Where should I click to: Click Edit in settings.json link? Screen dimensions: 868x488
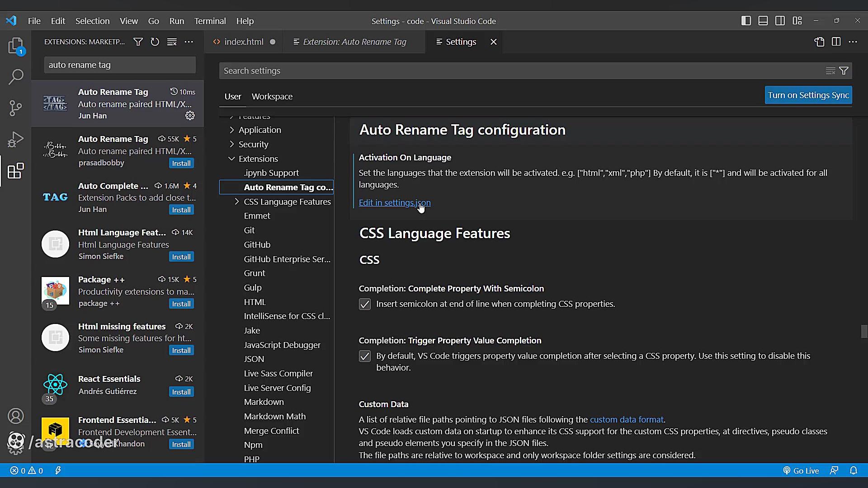(x=394, y=202)
